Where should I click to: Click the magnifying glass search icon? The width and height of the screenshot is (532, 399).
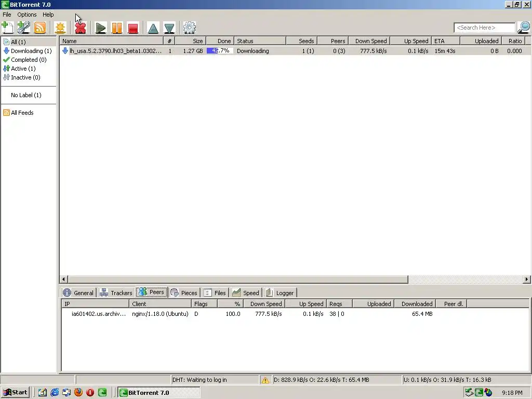tap(524, 28)
